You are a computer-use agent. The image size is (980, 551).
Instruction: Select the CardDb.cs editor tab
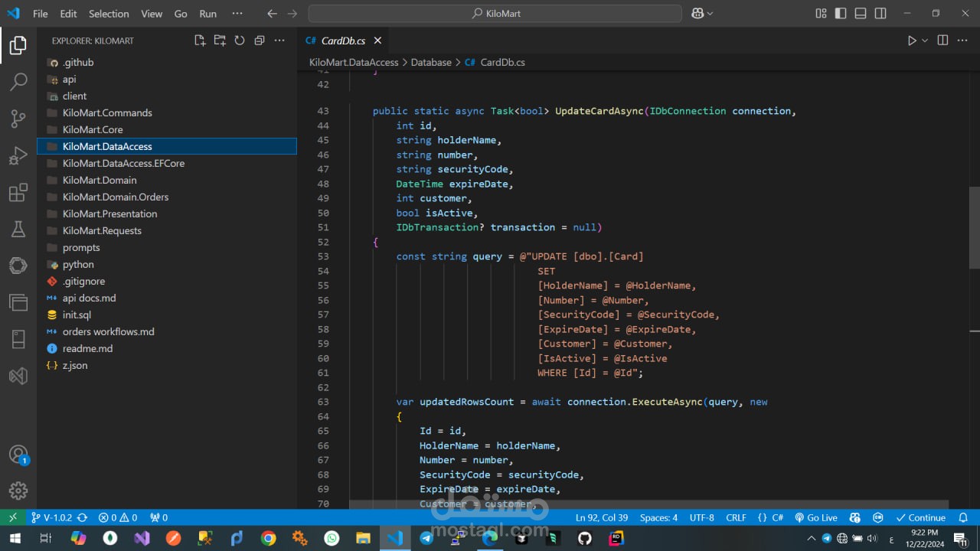343,41
